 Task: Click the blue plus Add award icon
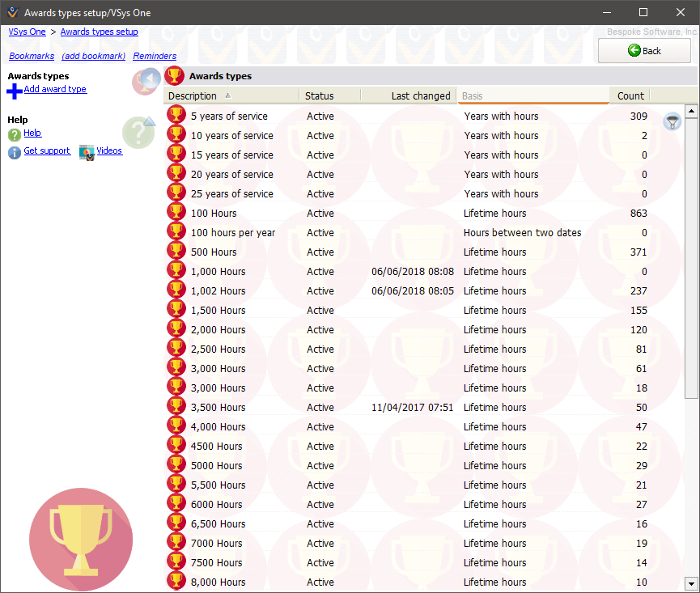pyautogui.click(x=15, y=91)
